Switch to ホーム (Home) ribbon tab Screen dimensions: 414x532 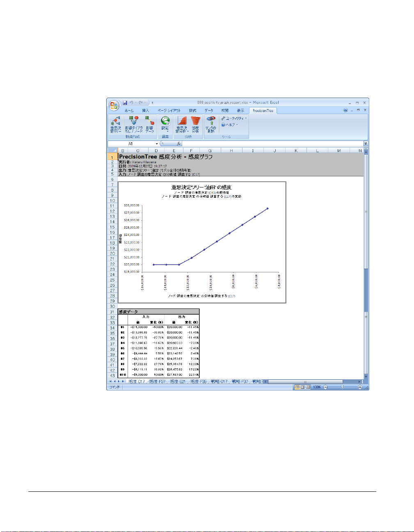point(129,111)
